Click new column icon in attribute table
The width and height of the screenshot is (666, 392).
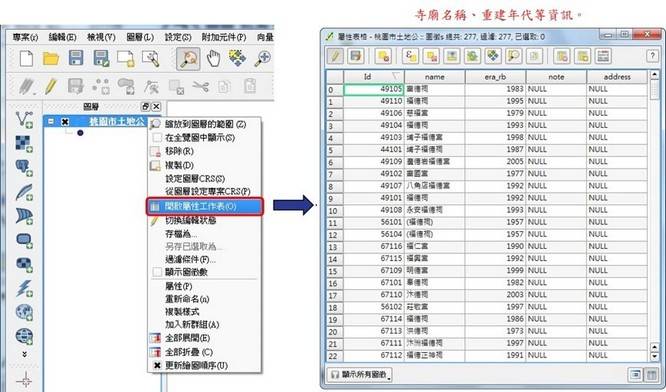[583, 56]
